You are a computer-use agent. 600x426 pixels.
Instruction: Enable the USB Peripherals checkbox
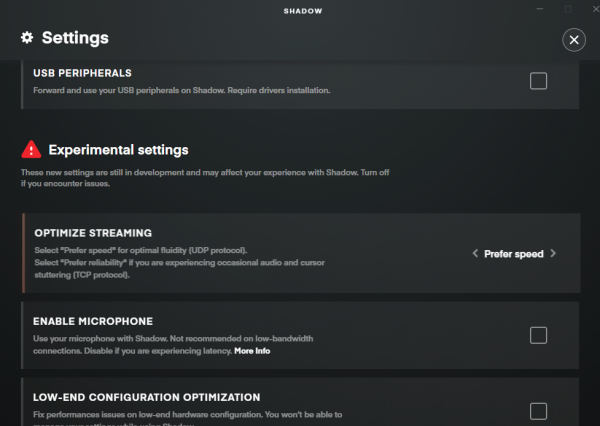(x=538, y=81)
